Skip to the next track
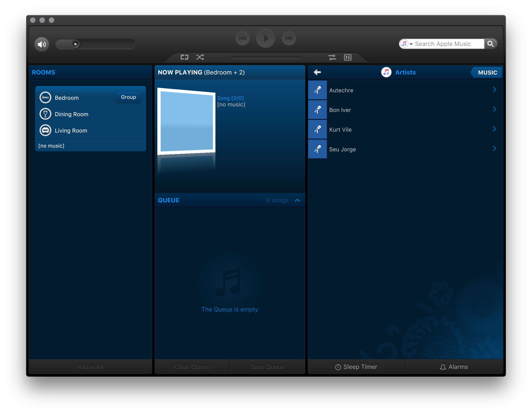 click(289, 38)
